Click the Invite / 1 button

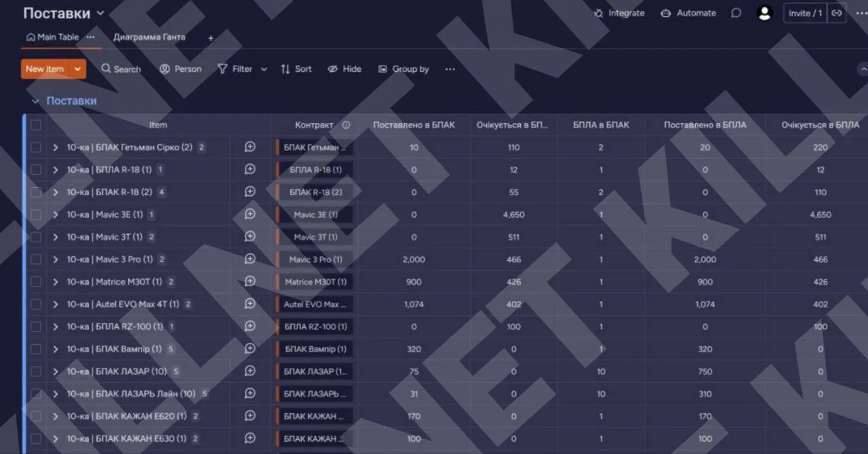804,13
